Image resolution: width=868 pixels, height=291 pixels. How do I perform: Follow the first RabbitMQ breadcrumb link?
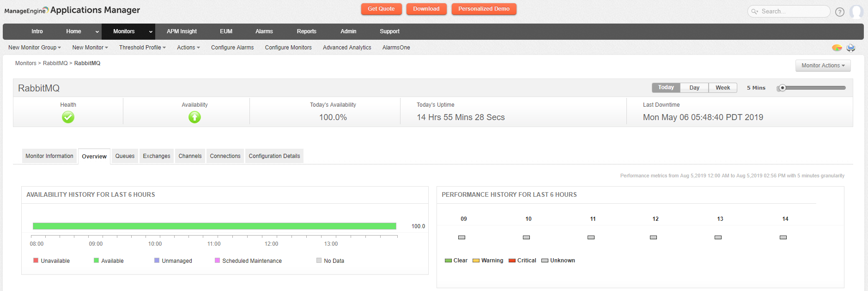coord(55,63)
